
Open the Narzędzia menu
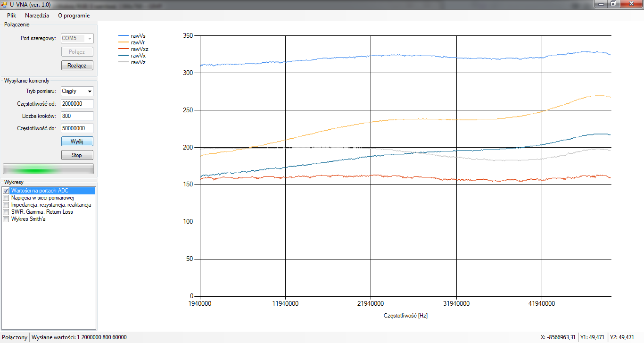click(37, 15)
